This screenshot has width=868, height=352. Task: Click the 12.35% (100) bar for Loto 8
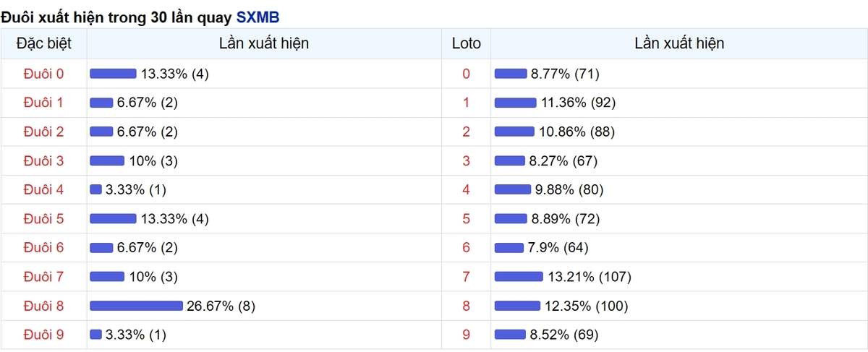click(517, 306)
